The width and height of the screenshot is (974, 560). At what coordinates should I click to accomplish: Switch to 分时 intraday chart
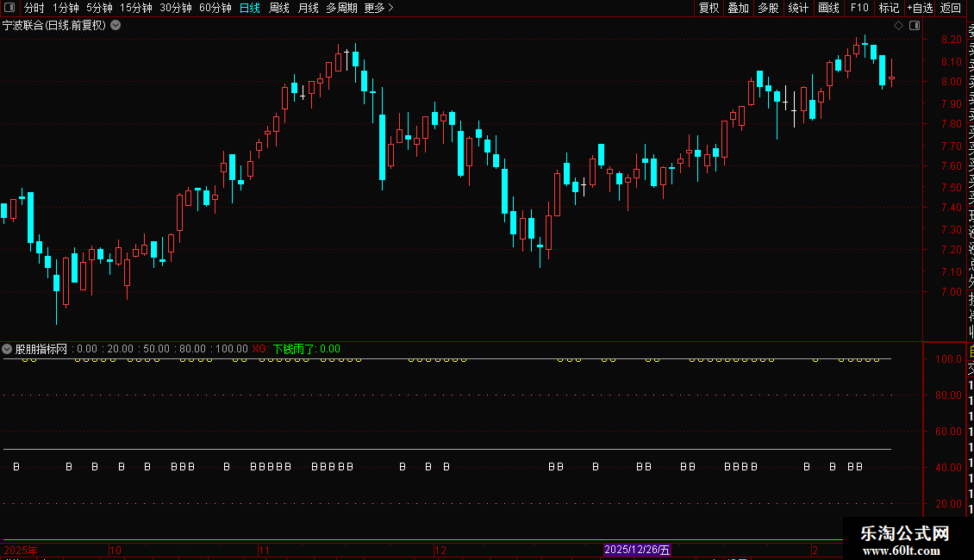tap(34, 8)
